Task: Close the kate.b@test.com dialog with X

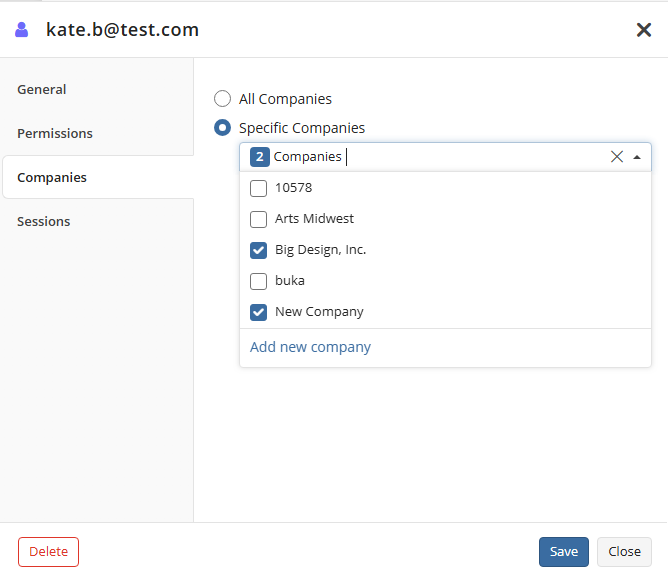Action: coord(644,30)
